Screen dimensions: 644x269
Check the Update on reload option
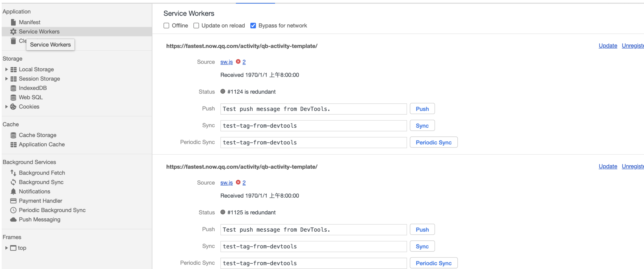coord(196,25)
